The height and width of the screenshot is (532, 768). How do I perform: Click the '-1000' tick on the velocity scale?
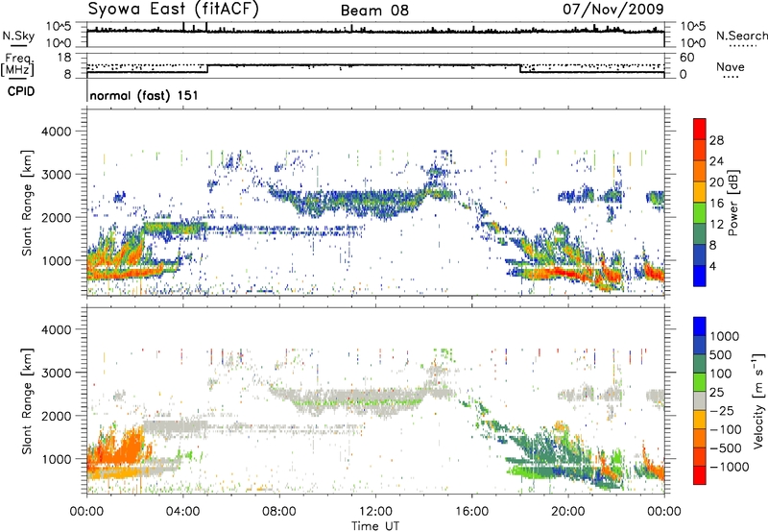click(730, 467)
